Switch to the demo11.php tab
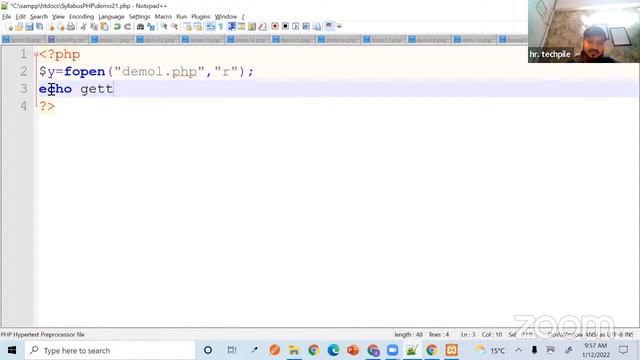Screen dimensions: 640x360 point(113,40)
